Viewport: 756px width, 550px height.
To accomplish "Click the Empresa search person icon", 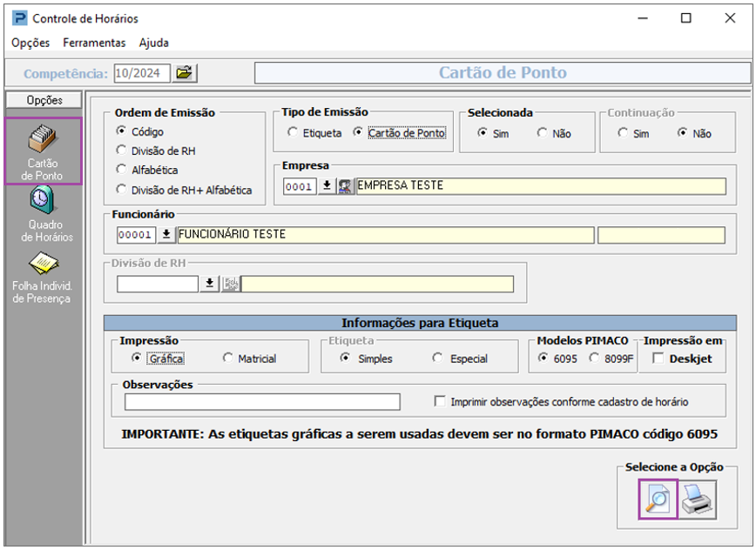I will click(346, 186).
